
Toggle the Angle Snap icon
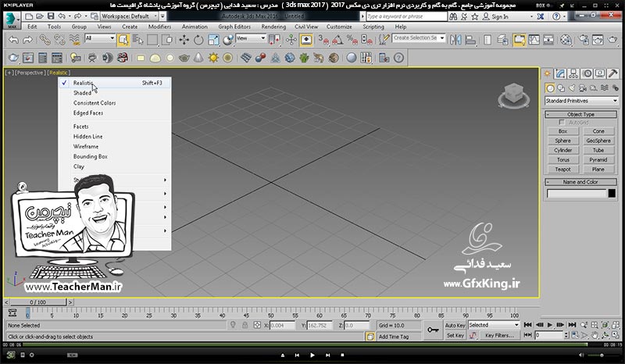tap(338, 40)
